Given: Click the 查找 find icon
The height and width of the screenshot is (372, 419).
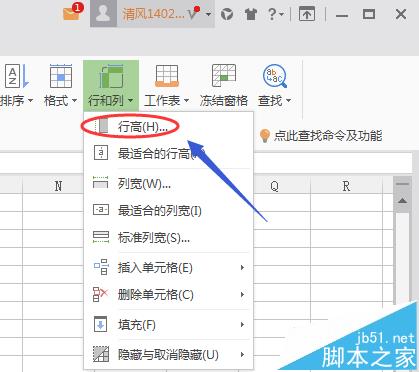Looking at the screenshot, I should (x=275, y=76).
